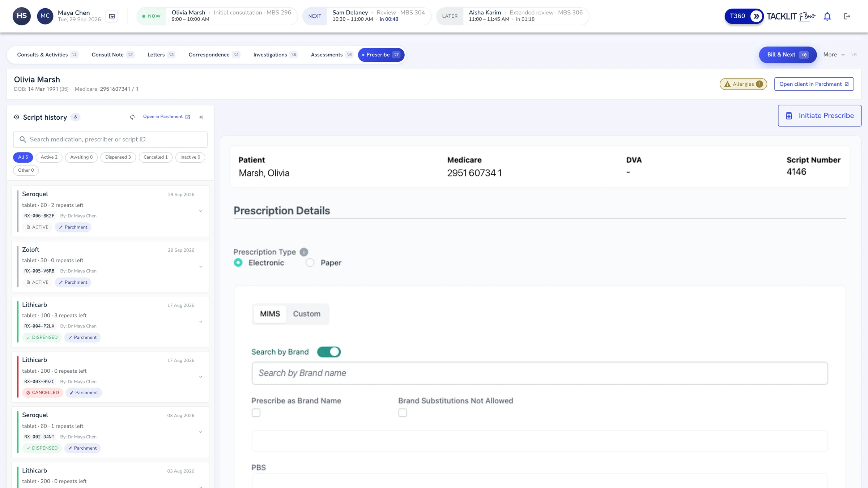This screenshot has height=488, width=868.
Task: Open the Consults & Activities tab
Action: (x=47, y=55)
